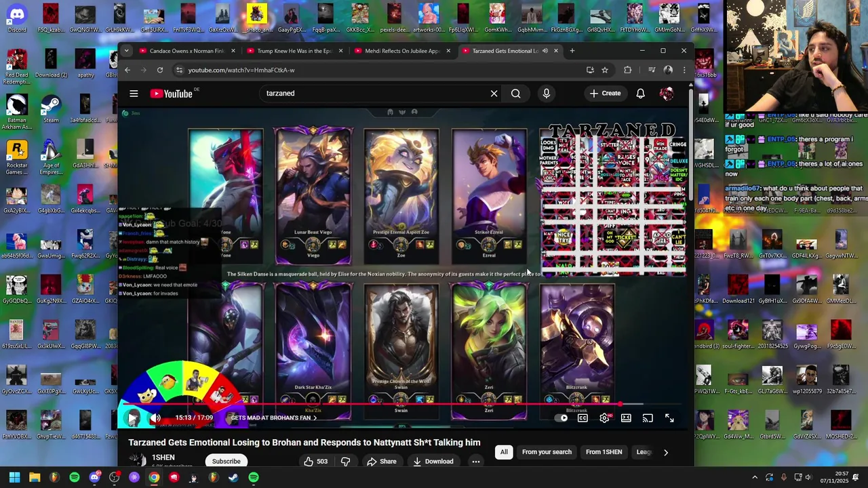Screen dimensions: 868x488
Task: Like the video (503 likes)
Action: tap(316, 462)
